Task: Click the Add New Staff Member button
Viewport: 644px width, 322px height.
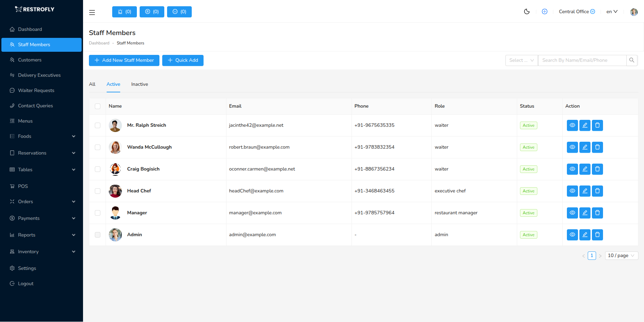Action: tap(124, 60)
